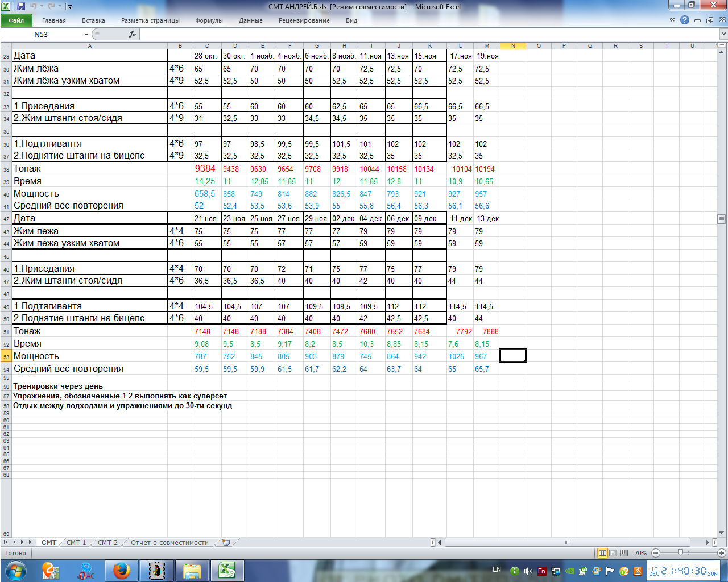Open the Формулы ribbon tab

(209, 20)
